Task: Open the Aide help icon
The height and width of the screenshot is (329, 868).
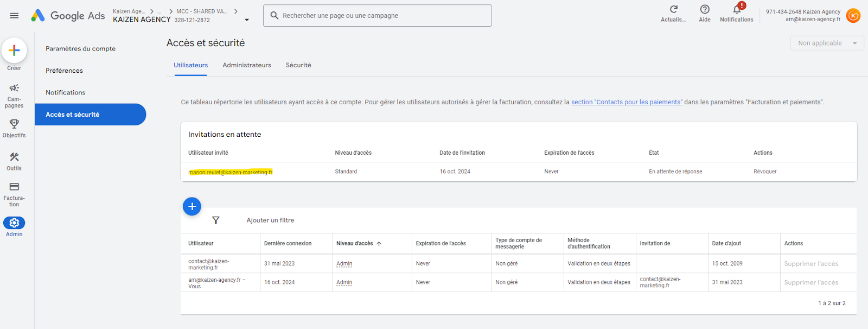Action: coord(705,9)
